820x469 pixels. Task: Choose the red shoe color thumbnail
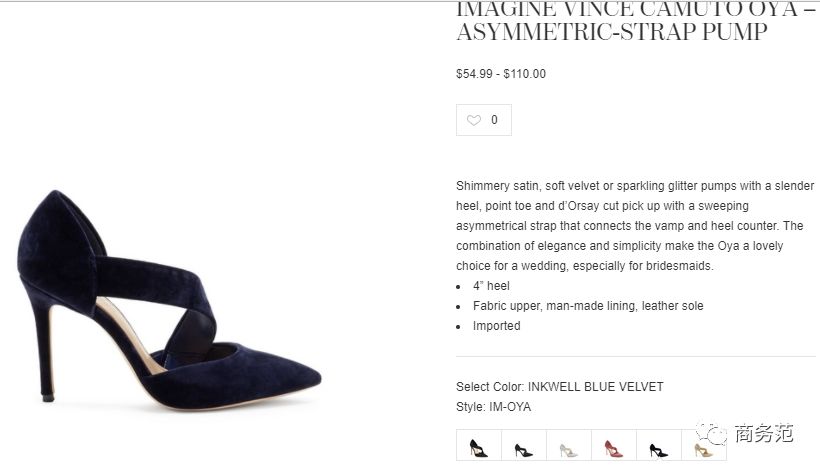613,445
